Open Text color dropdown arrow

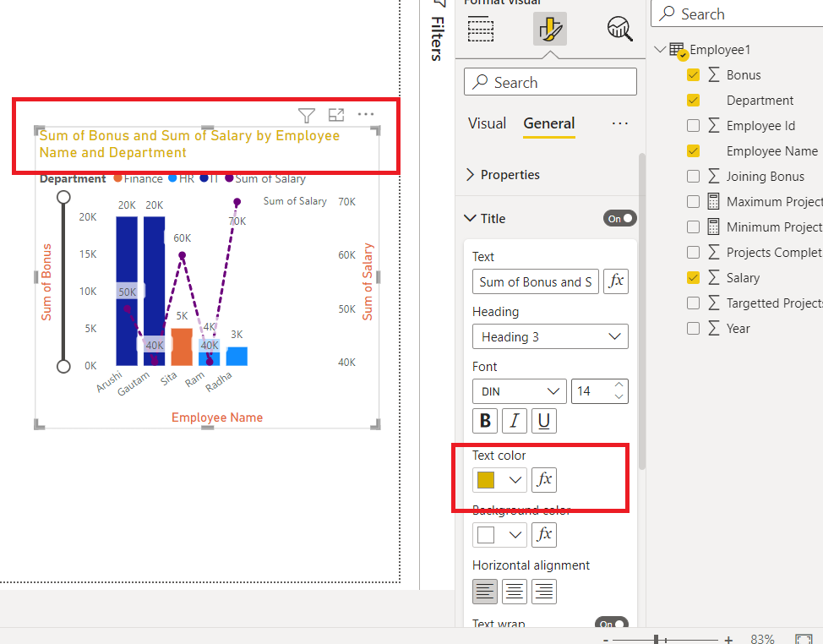[515, 480]
